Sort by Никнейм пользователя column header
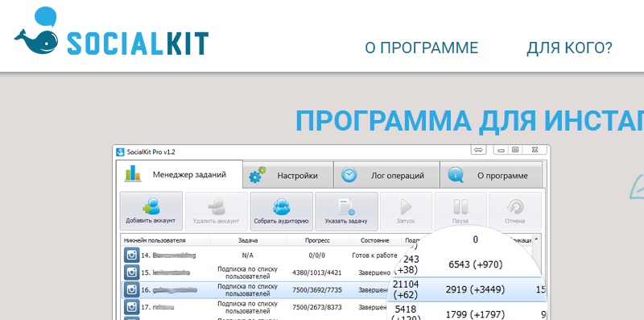 155,240
